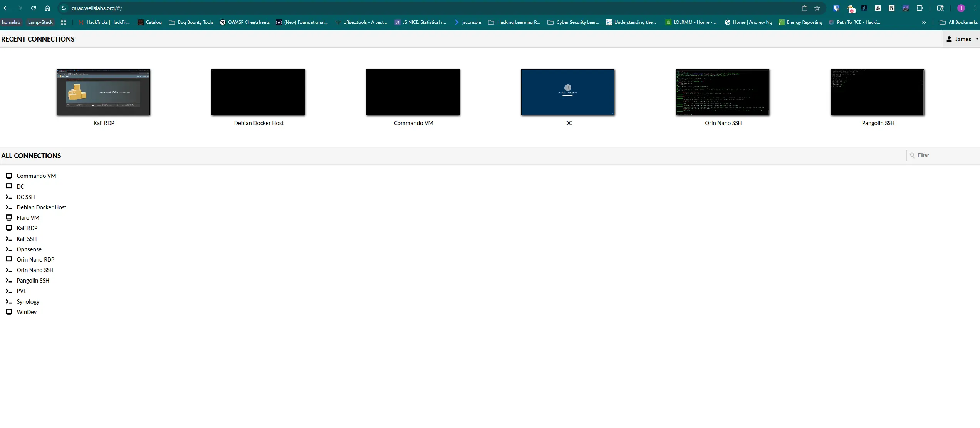980x428 pixels.
Task: Click the monitor icon next to Flare VM
Action: 9,217
